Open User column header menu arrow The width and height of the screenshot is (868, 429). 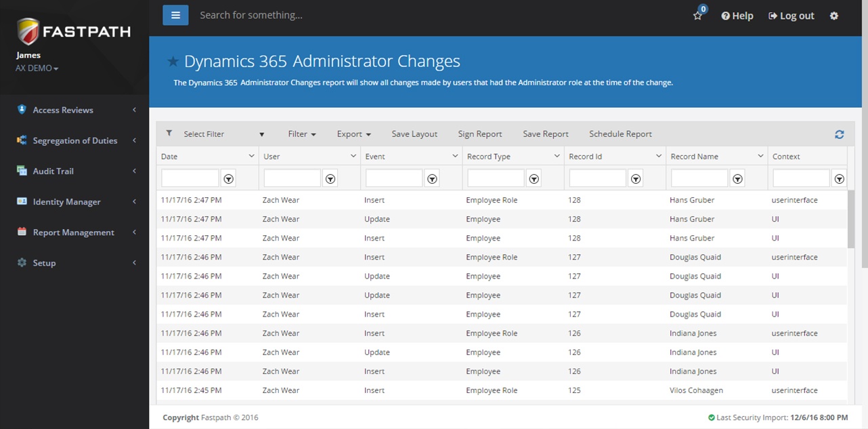pos(353,156)
